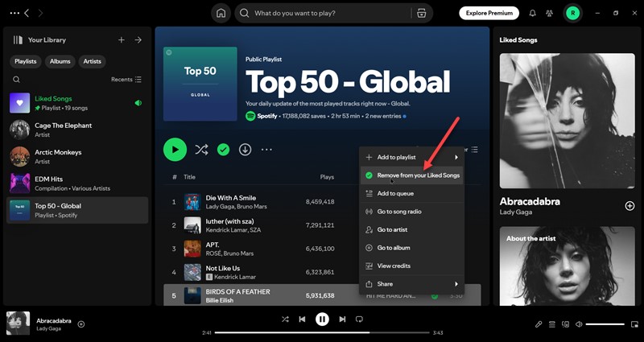The width and height of the screenshot is (644, 342).
Task: Expand Your Library with arrow icon
Action: coord(138,39)
